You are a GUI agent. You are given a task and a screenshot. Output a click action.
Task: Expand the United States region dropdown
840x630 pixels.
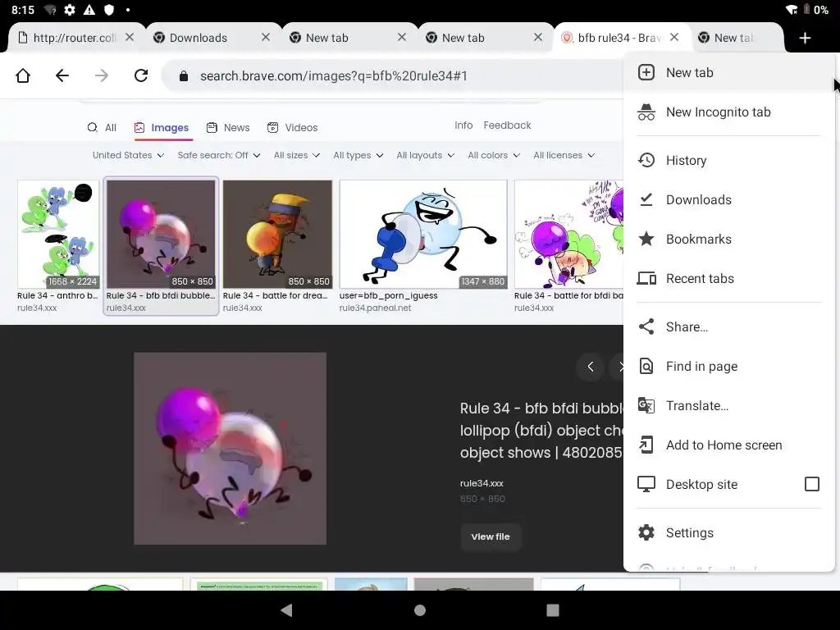point(128,155)
